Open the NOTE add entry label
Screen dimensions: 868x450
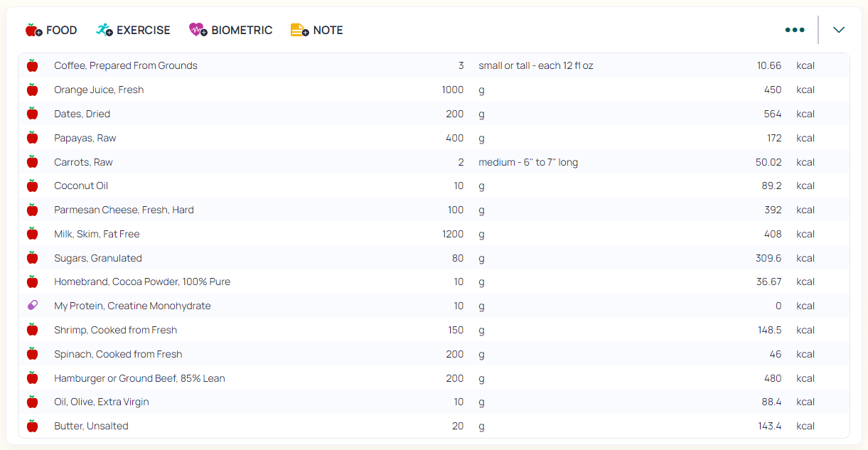pos(328,30)
